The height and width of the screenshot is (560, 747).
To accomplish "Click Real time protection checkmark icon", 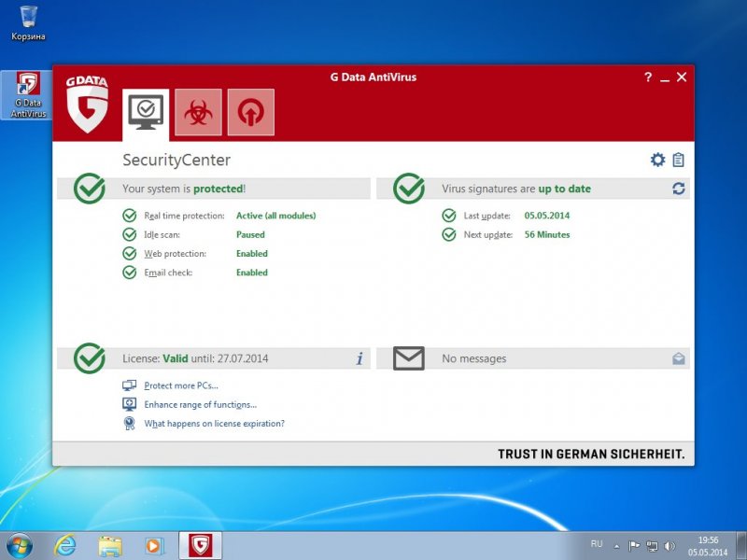I will click(x=130, y=216).
